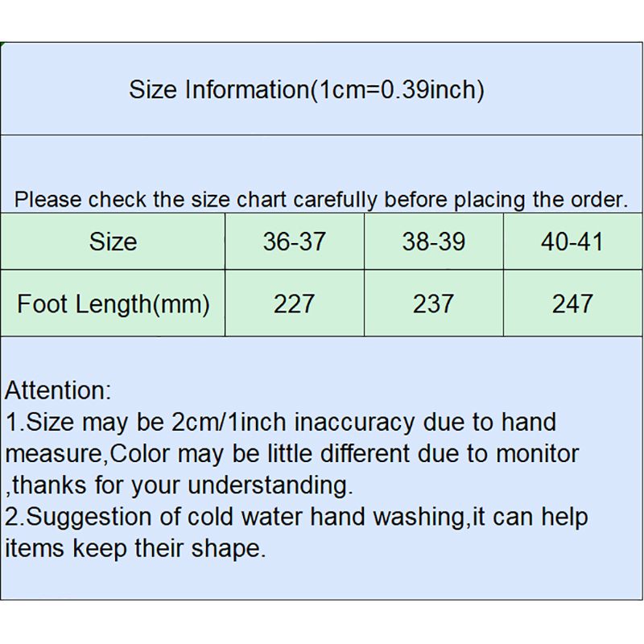The width and height of the screenshot is (644, 644).
Task: Click the Attention: heading
Action: pyautogui.click(x=58, y=391)
